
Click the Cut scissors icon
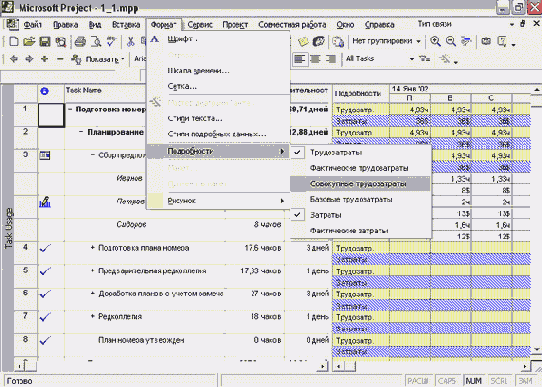[130, 42]
